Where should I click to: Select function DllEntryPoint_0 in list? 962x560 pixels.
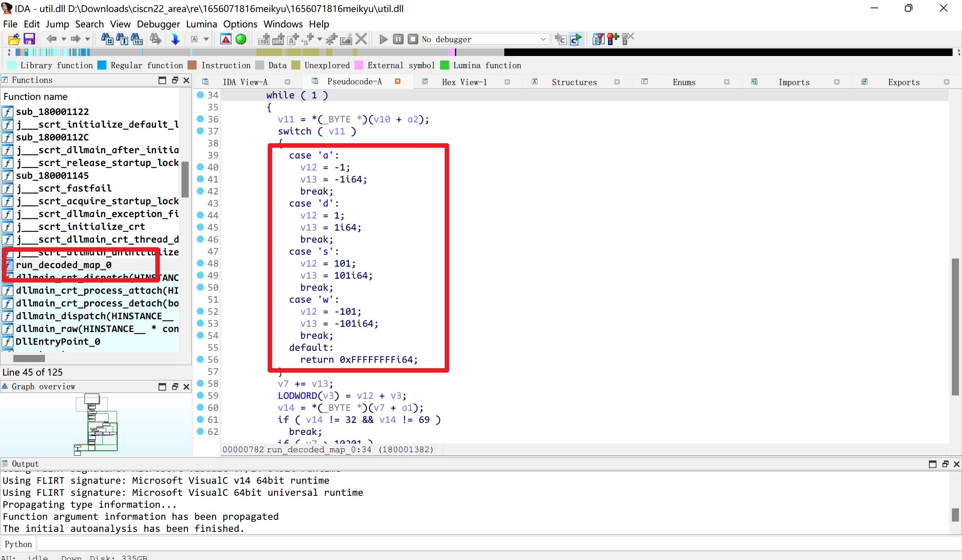(x=58, y=341)
